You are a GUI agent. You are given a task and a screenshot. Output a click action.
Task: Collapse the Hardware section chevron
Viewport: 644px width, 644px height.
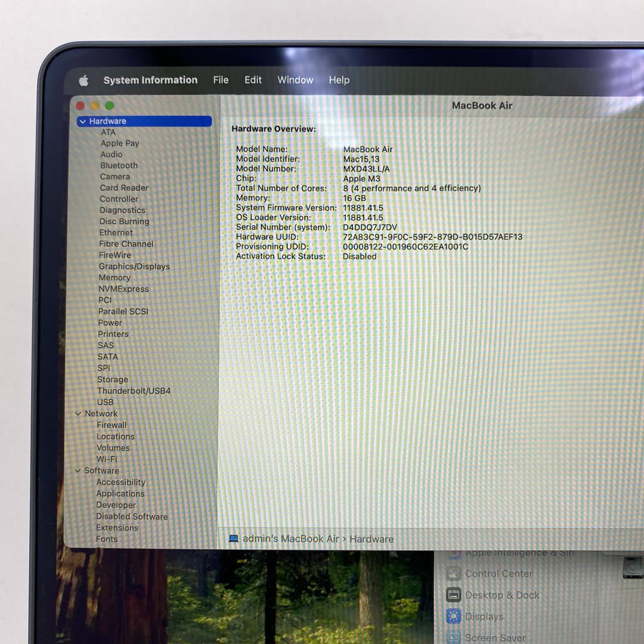(82, 122)
